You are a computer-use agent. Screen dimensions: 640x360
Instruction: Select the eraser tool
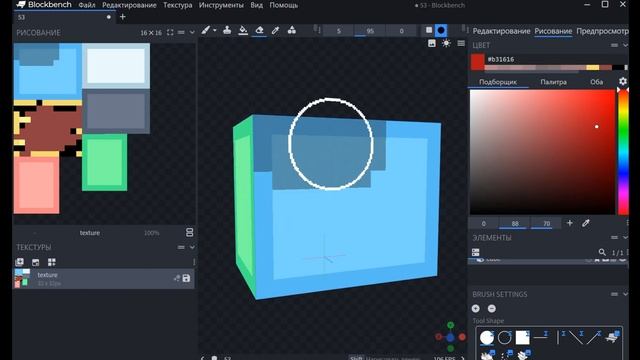point(259,30)
